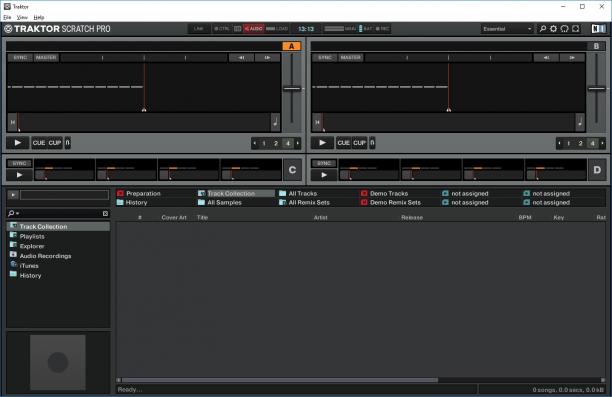The height and width of the screenshot is (397, 612).
Task: Open the All Remix Sets favorite
Action: coord(309,202)
